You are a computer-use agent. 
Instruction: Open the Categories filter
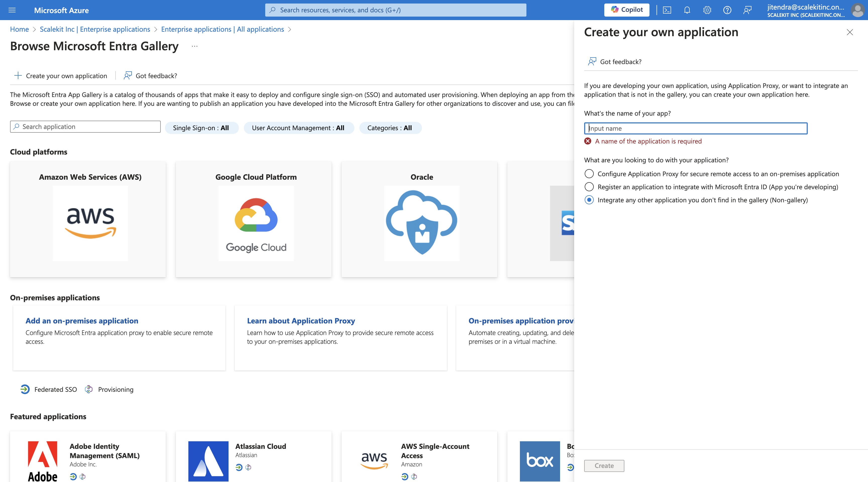[x=390, y=128]
